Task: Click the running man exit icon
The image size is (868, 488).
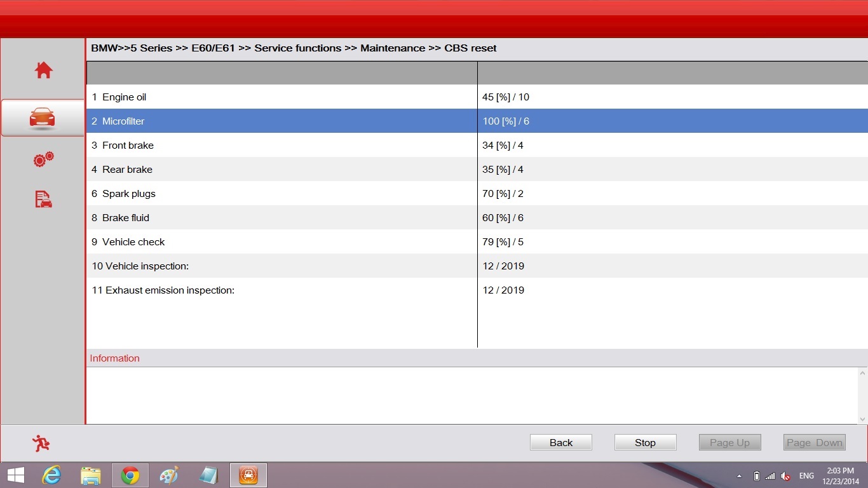Action: [x=41, y=443]
